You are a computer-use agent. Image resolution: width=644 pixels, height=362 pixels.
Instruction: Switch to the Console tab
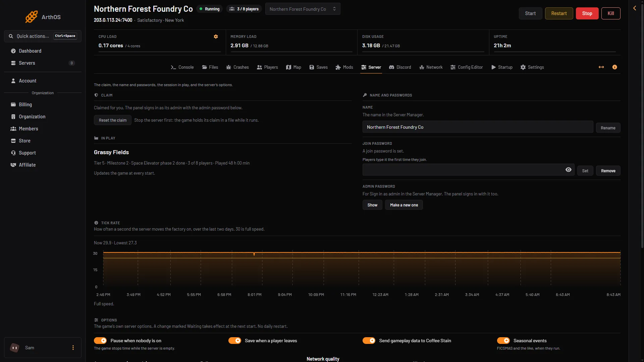tap(182, 67)
